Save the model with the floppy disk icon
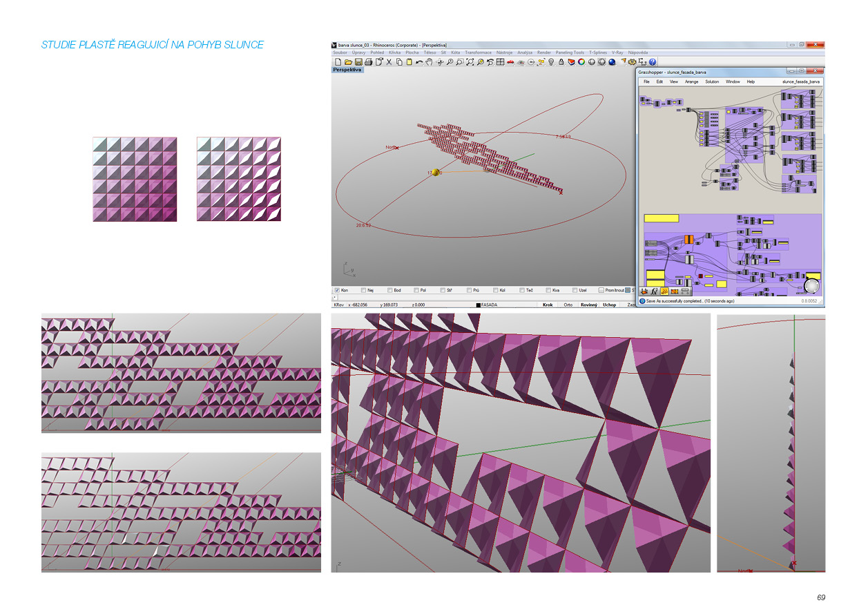 [358, 62]
